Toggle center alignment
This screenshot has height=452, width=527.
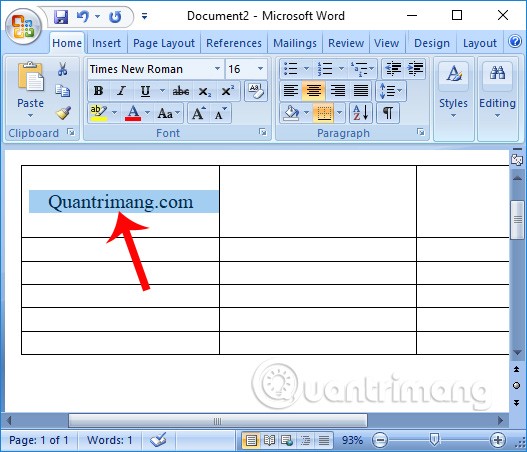[x=314, y=91]
